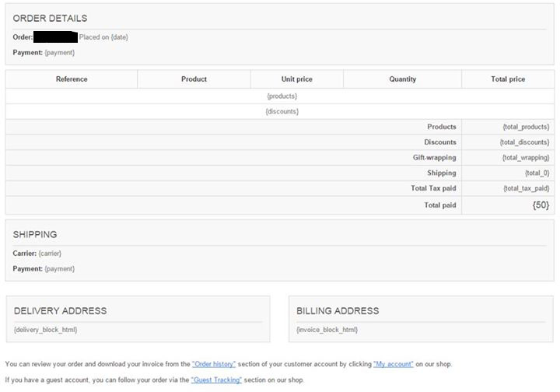Click the ORDER DETAILS heading
Screen dimensions: 560x392
click(50, 18)
